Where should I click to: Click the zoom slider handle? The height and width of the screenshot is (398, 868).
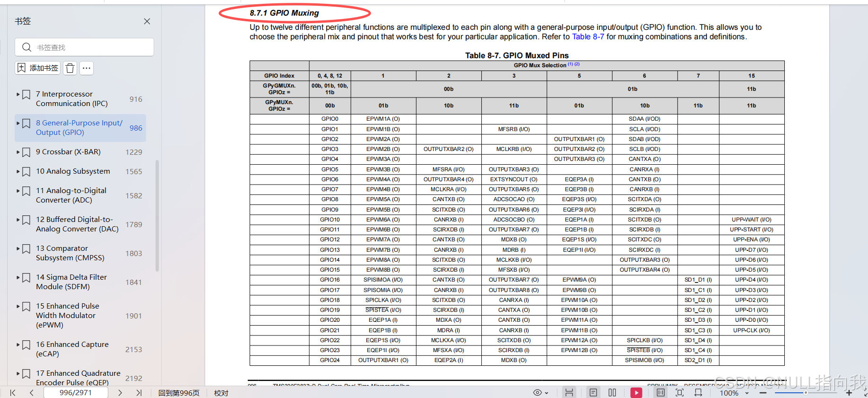806,393
